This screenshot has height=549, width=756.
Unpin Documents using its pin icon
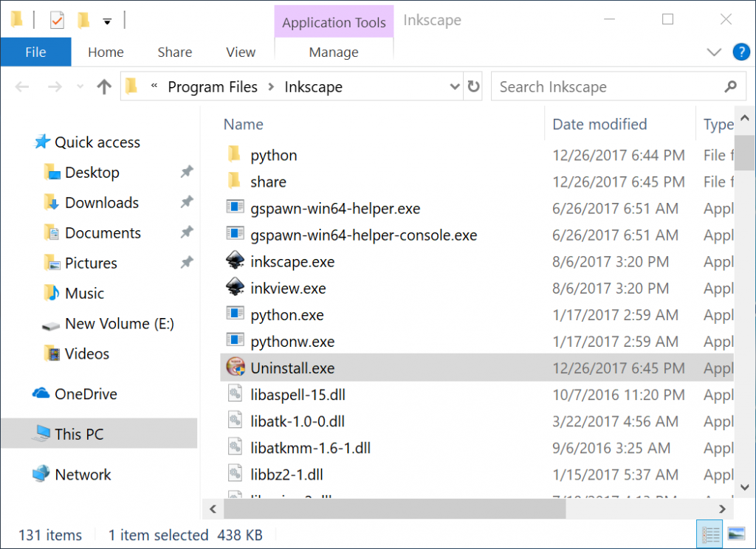tap(187, 232)
